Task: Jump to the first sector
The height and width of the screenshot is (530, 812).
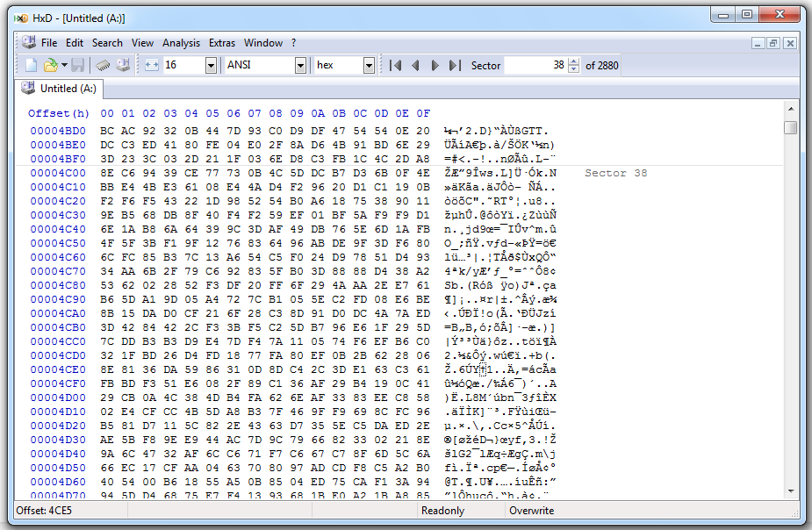Action: pyautogui.click(x=396, y=65)
